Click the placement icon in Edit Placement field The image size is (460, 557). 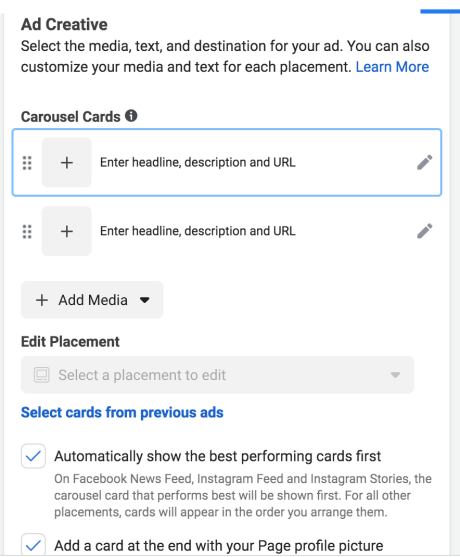point(42,375)
